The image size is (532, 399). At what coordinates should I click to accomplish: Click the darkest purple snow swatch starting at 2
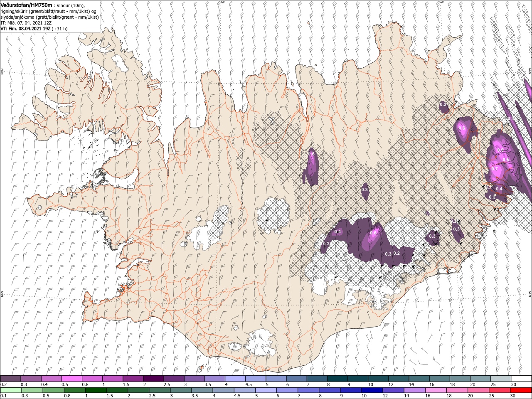pos(153,379)
